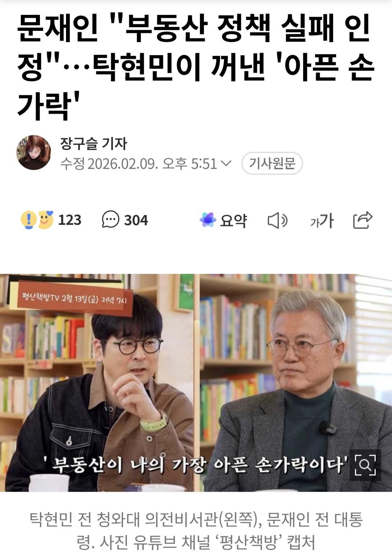The height and width of the screenshot is (557, 392).
Task: Select the 요약 summary label
Action: 233,221
